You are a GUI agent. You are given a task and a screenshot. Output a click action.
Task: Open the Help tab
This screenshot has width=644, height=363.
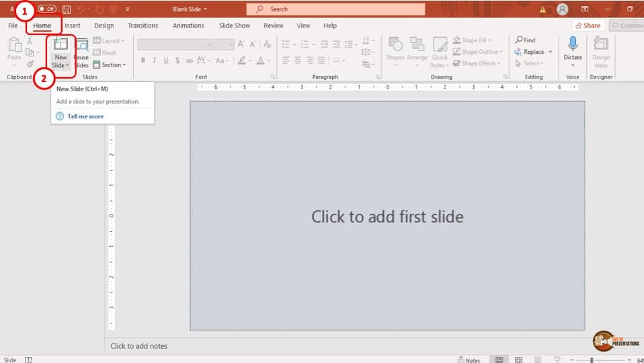330,26
